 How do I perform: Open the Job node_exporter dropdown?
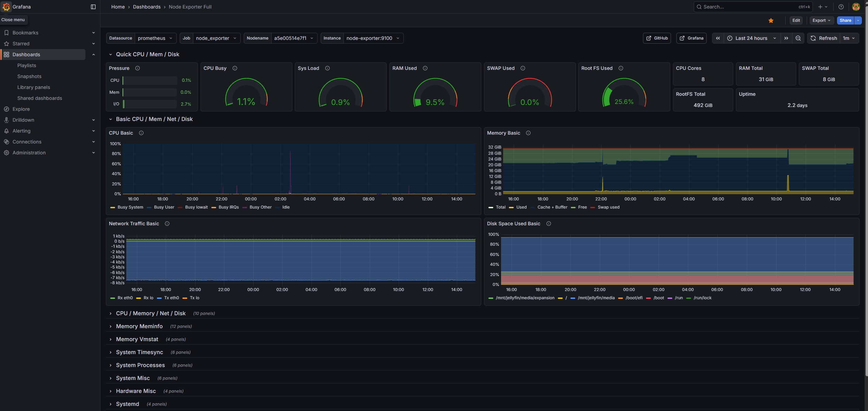(216, 38)
